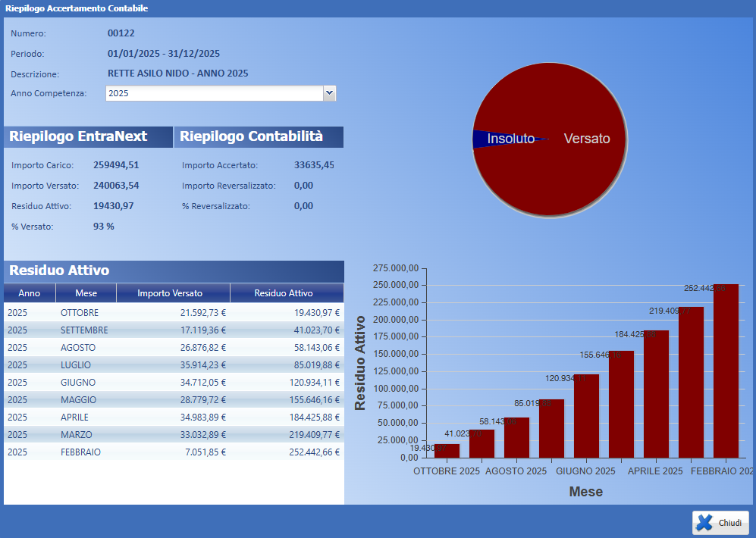This screenshot has height=538, width=756.
Task: Click the Importo Versato column header
Action: (x=173, y=292)
